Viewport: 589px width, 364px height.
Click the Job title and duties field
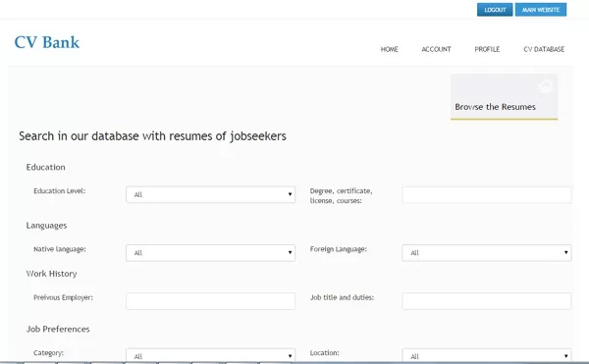click(487, 301)
